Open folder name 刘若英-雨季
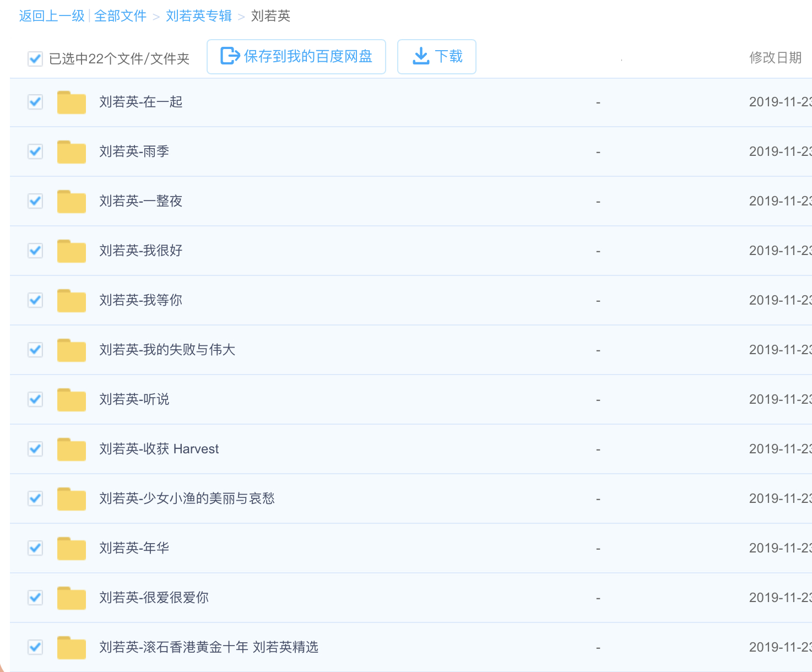The image size is (812, 672). pos(134,151)
